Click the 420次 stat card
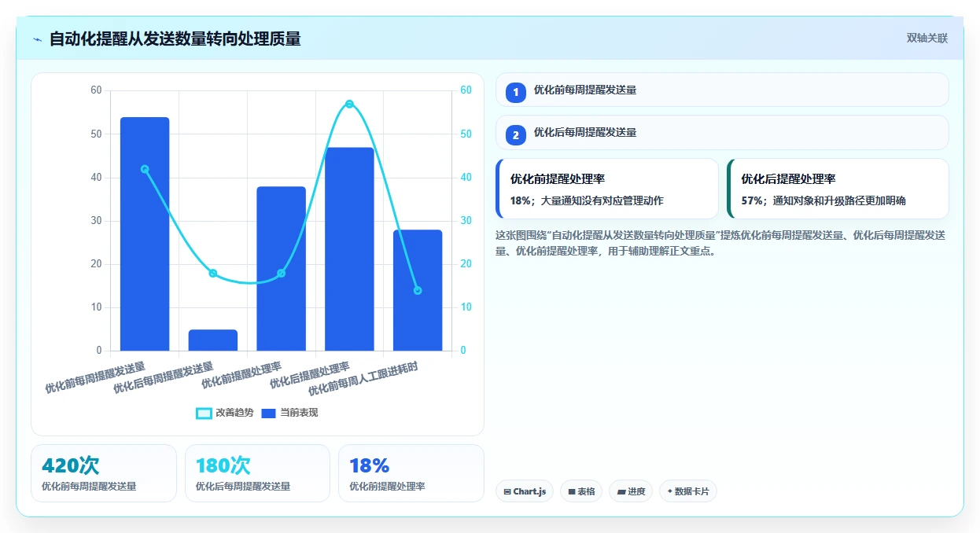This screenshot has width=980, height=533. (104, 473)
